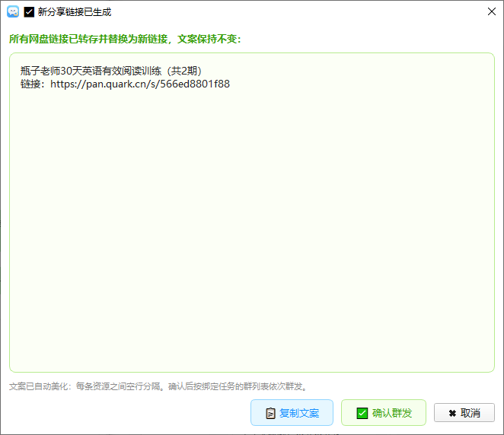Click the (共2期) text at line end

[x=184, y=71]
